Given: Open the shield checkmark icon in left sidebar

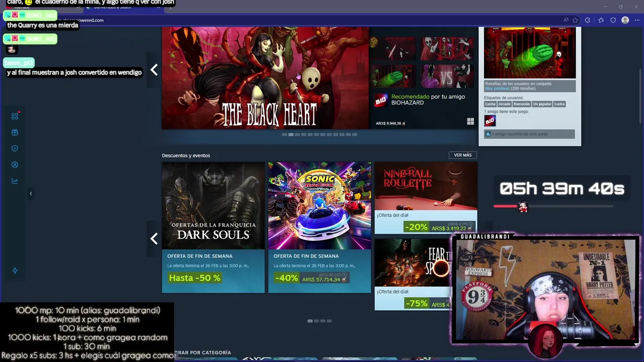Looking at the screenshot, I should click(15, 148).
